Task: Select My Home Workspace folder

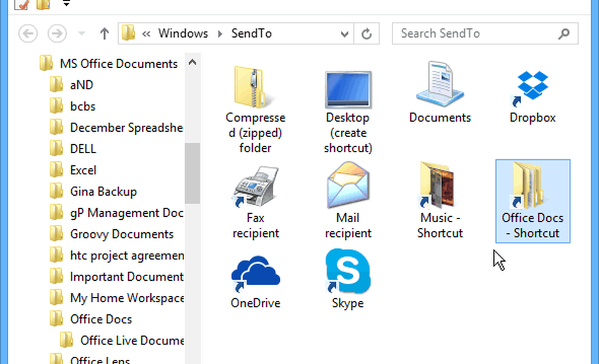Action: tap(126, 298)
